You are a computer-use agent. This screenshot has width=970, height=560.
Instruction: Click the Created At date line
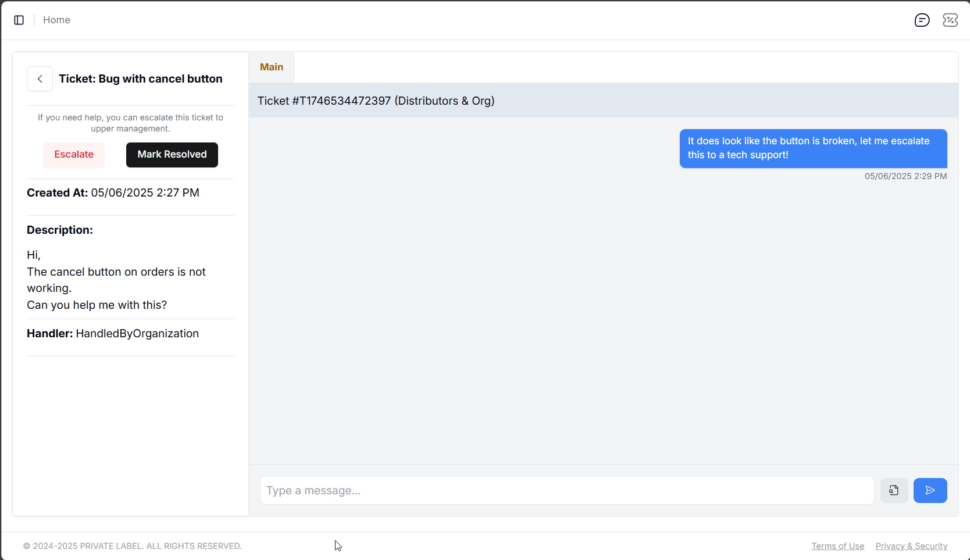click(113, 193)
